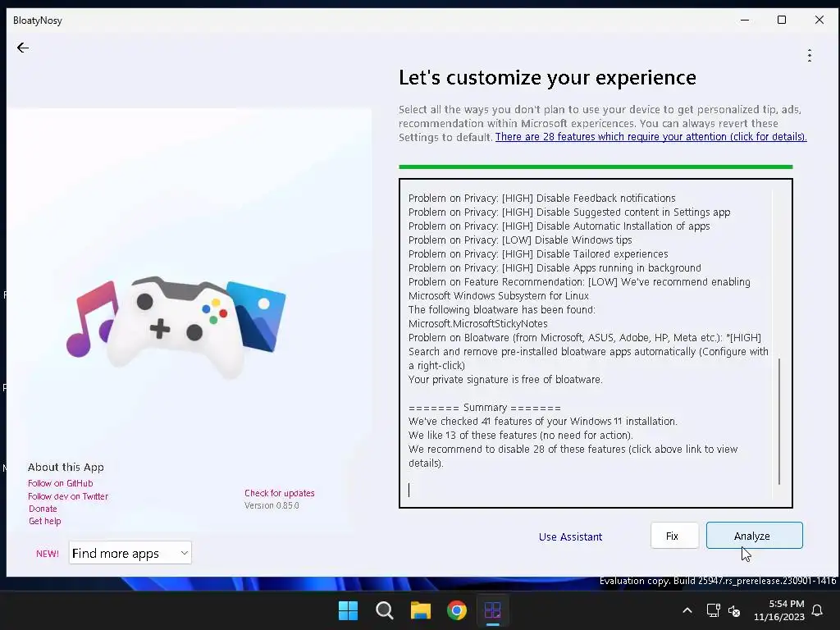Click 'The following bloatware has been found:' line
840x630 pixels.
[501, 309]
